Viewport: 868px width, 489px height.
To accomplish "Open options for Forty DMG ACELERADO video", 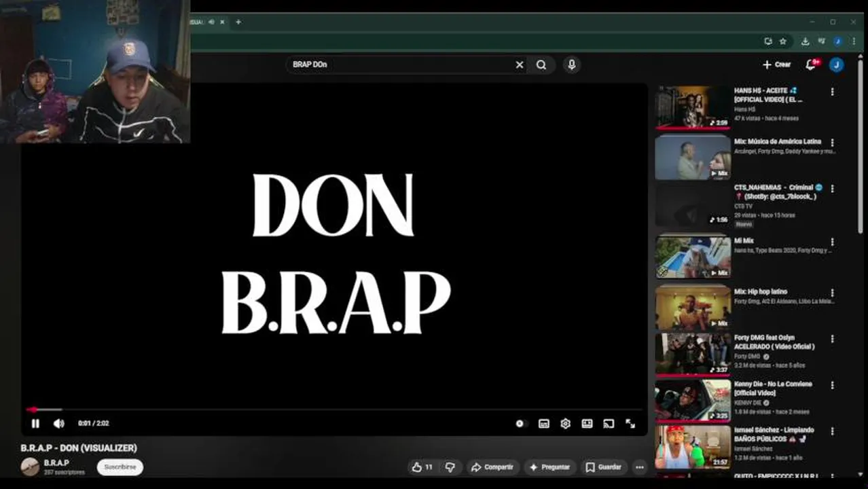I will pyautogui.click(x=832, y=339).
